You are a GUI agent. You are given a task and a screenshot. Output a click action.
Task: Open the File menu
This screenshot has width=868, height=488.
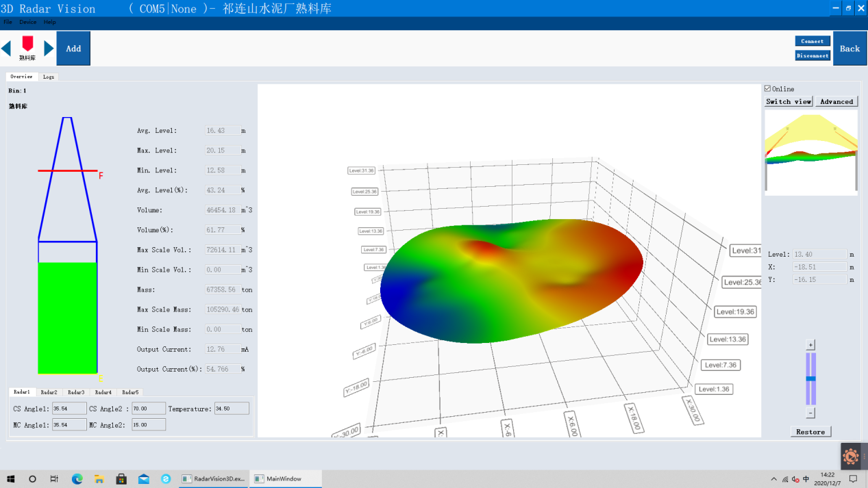coord(8,23)
